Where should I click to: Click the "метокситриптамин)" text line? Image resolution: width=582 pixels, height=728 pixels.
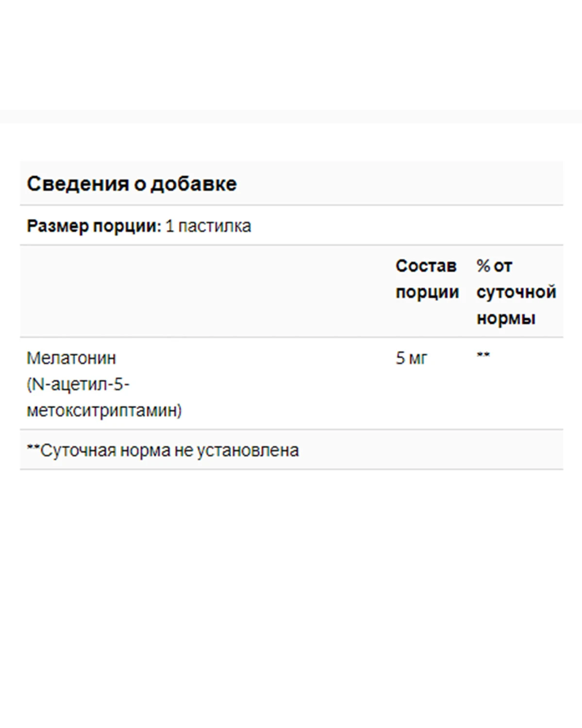point(104,411)
